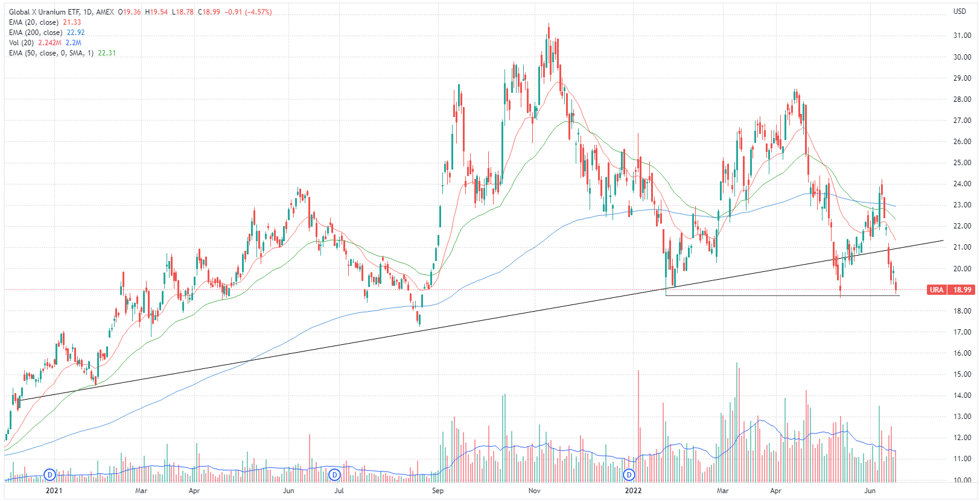The height and width of the screenshot is (501, 980).
Task: Click the dividend marker near 2022
Action: pos(629,475)
